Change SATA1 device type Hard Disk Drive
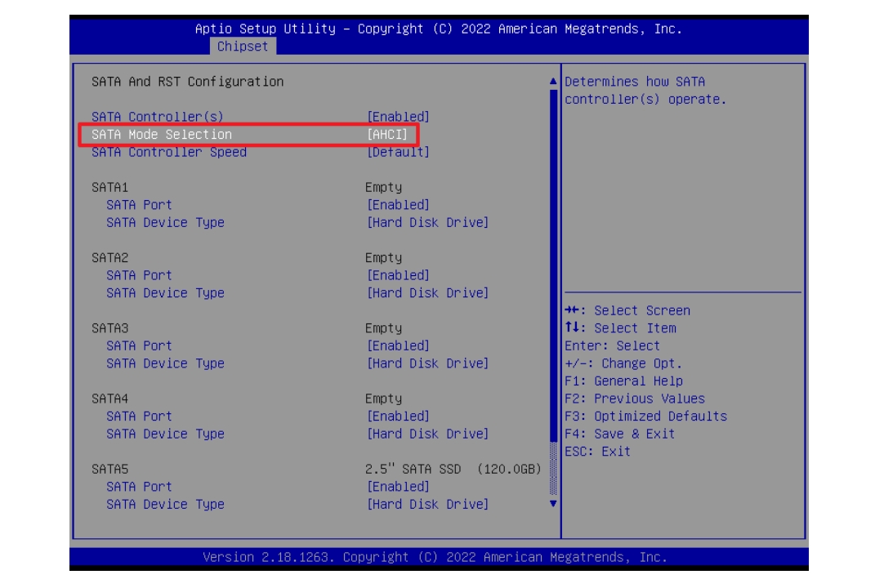This screenshot has width=875, height=588. (427, 223)
